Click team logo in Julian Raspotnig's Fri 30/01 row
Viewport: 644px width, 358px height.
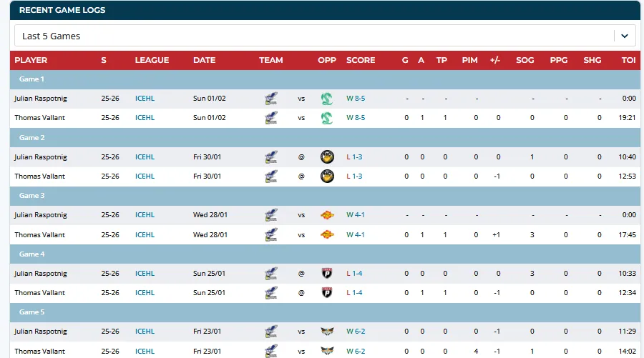point(270,156)
